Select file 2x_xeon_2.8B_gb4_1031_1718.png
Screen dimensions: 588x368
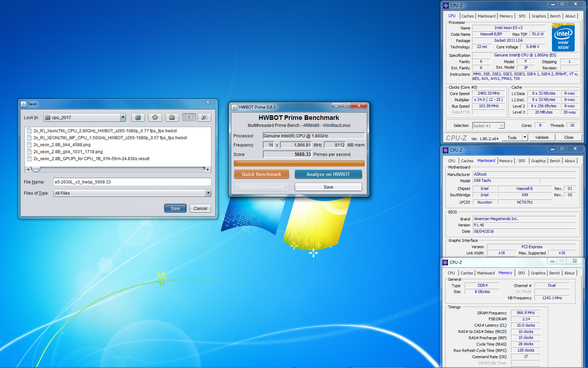click(68, 151)
